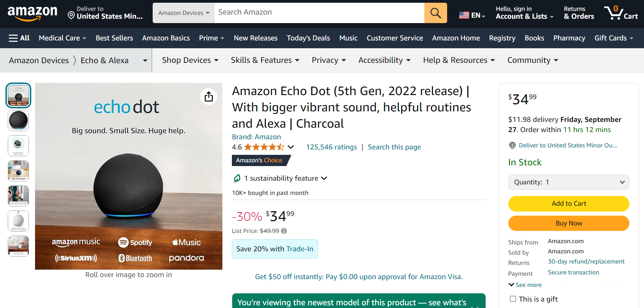Open the Amazon Devices search category dropdown
The height and width of the screenshot is (308, 644).
point(184,13)
